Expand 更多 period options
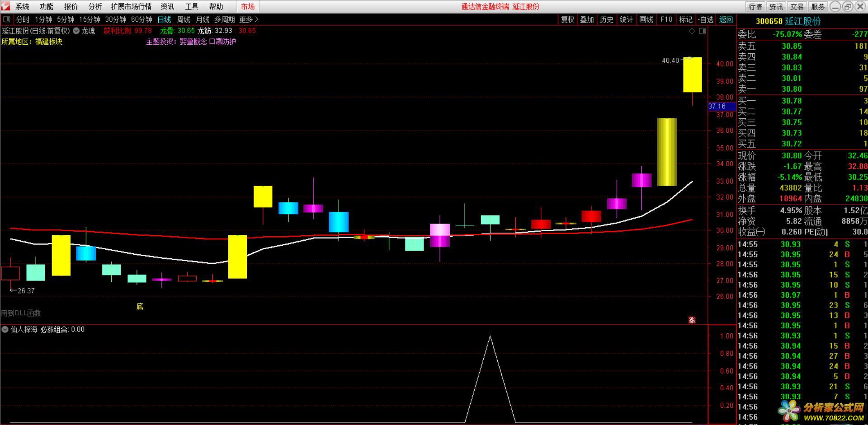868x425 pixels. pyautogui.click(x=249, y=19)
